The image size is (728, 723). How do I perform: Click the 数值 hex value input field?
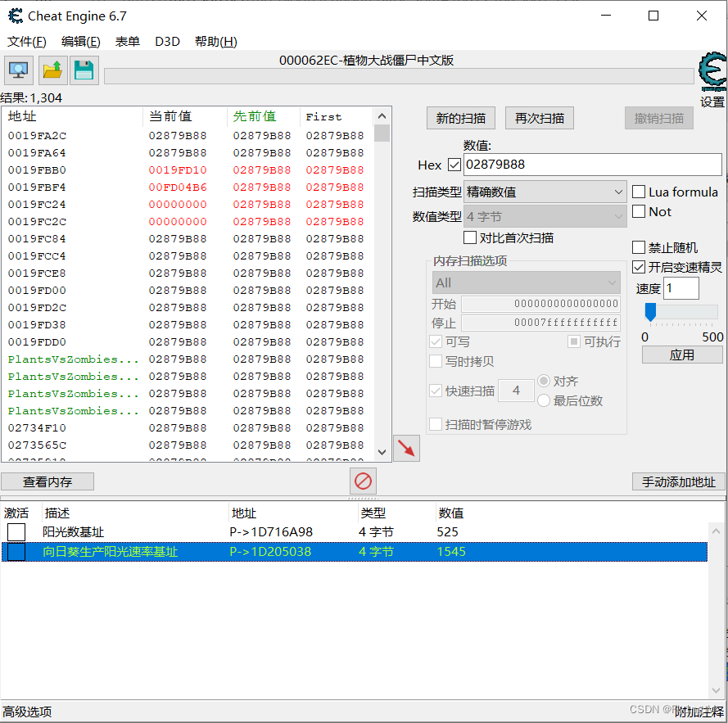592,165
